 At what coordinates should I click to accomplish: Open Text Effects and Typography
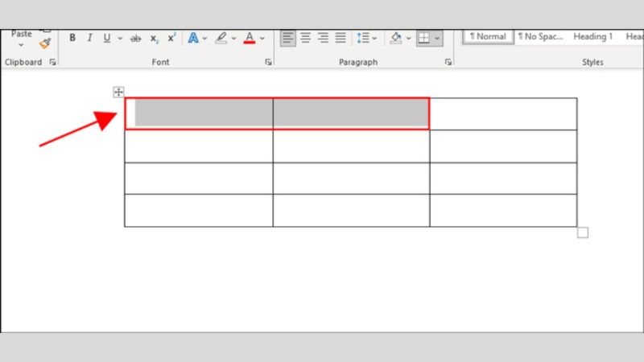tap(193, 38)
